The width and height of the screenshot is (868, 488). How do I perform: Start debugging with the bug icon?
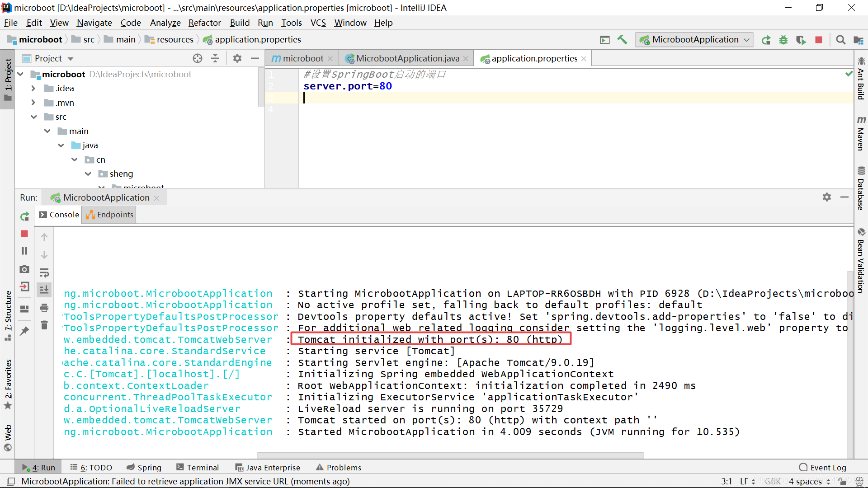[783, 40]
